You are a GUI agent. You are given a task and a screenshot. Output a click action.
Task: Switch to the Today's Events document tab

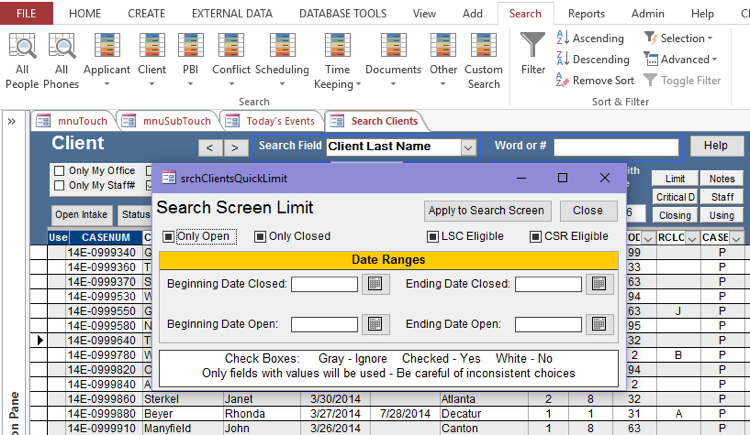coord(272,121)
